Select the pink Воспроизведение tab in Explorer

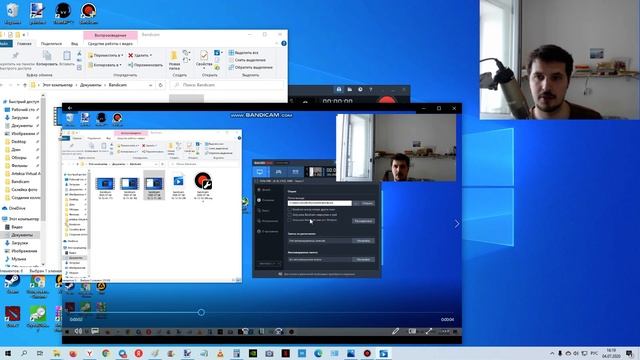pyautogui.click(x=110, y=35)
